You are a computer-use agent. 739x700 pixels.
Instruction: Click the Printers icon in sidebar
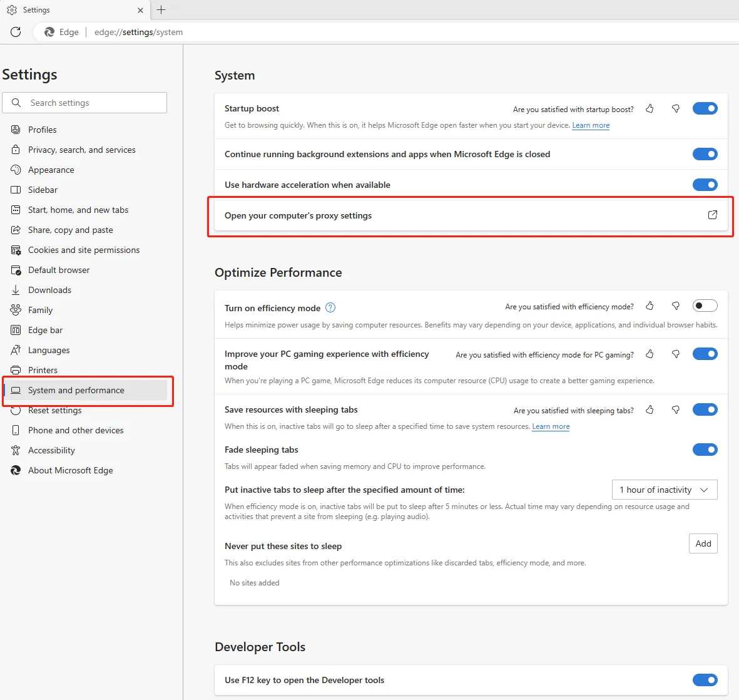tap(16, 370)
